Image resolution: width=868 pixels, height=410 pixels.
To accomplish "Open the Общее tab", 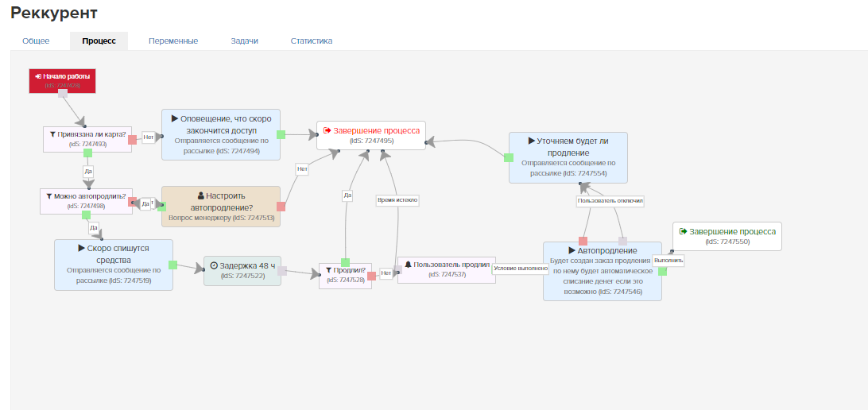I will [36, 41].
